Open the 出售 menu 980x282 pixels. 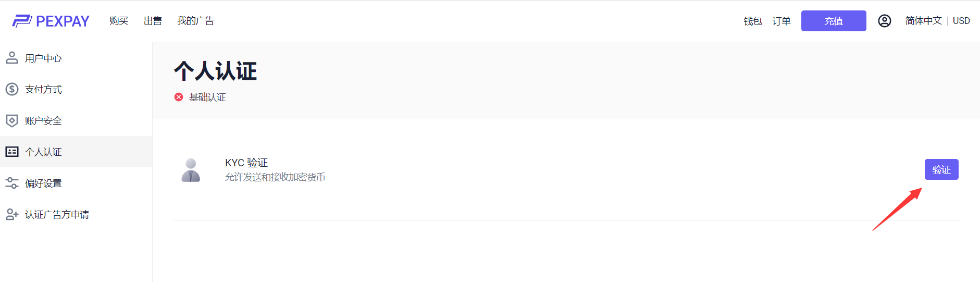(153, 21)
